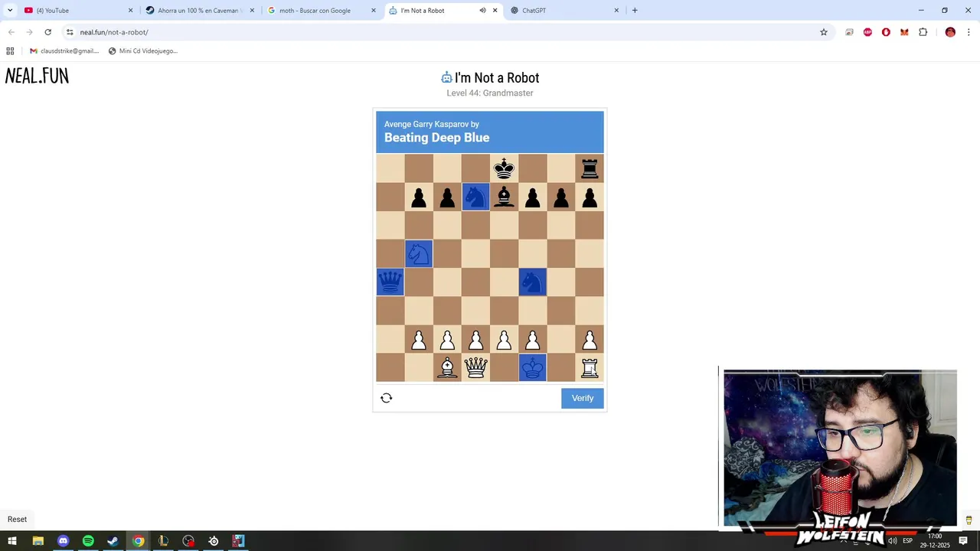
Task: Open Discord from the taskbar
Action: pyautogui.click(x=63, y=541)
